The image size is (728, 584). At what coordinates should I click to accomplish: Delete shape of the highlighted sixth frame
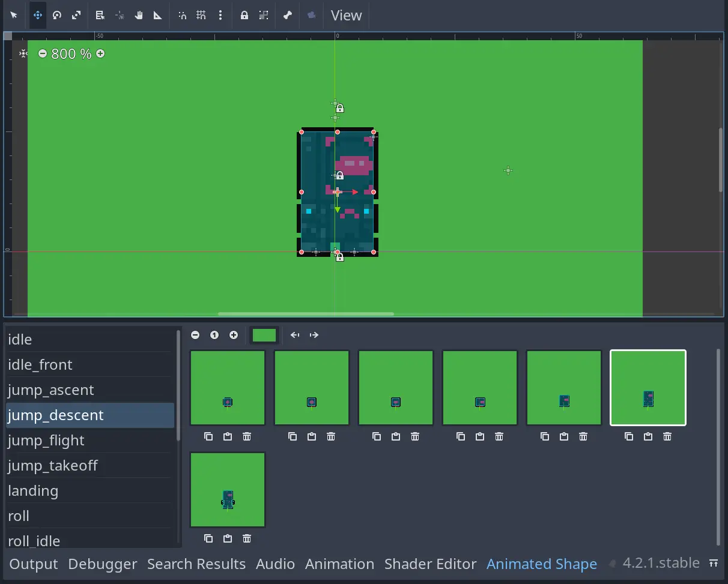click(667, 436)
